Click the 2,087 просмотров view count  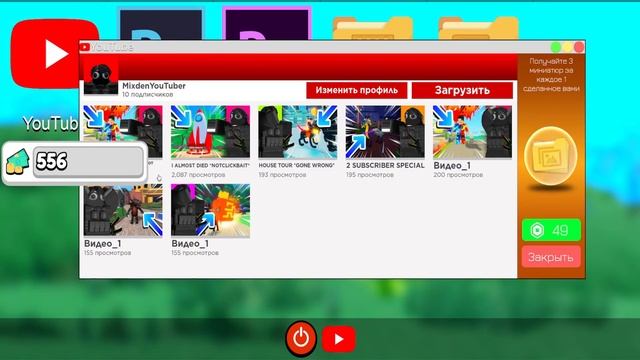coord(198,175)
